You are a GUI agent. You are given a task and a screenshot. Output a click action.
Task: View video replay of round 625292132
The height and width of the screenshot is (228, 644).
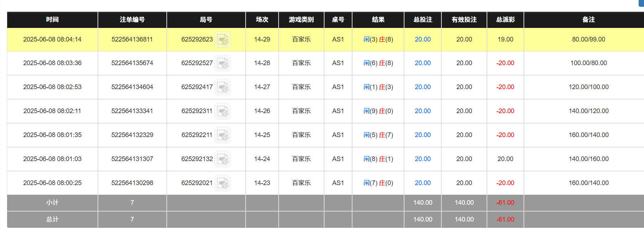coord(223,159)
